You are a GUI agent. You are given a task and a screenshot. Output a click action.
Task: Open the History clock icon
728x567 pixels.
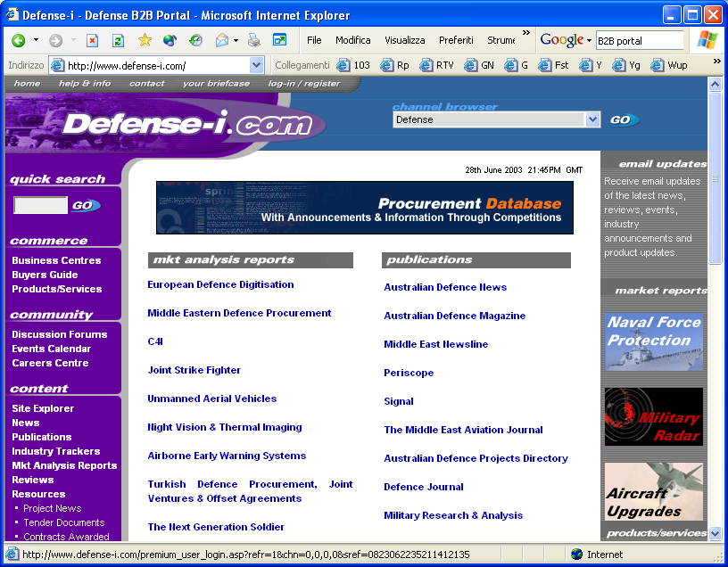pyautogui.click(x=195, y=41)
